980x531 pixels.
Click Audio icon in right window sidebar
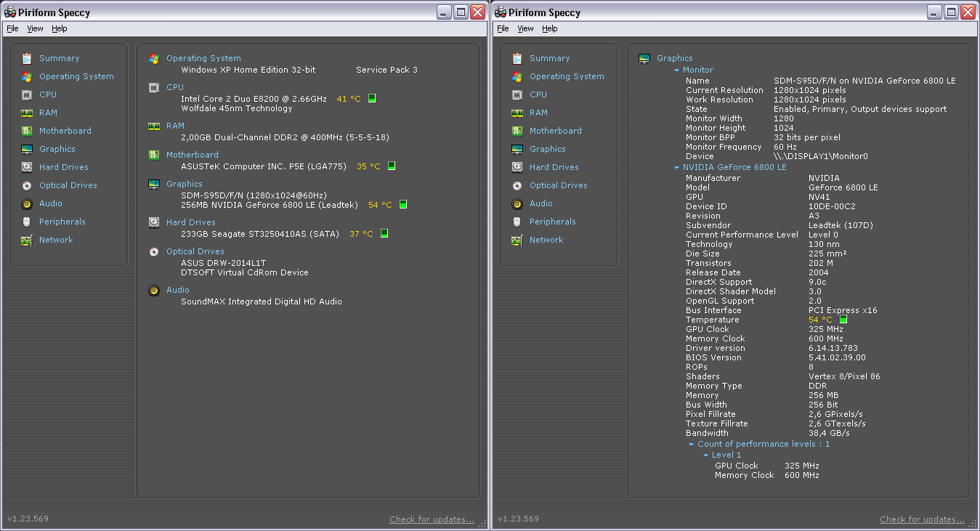(517, 203)
